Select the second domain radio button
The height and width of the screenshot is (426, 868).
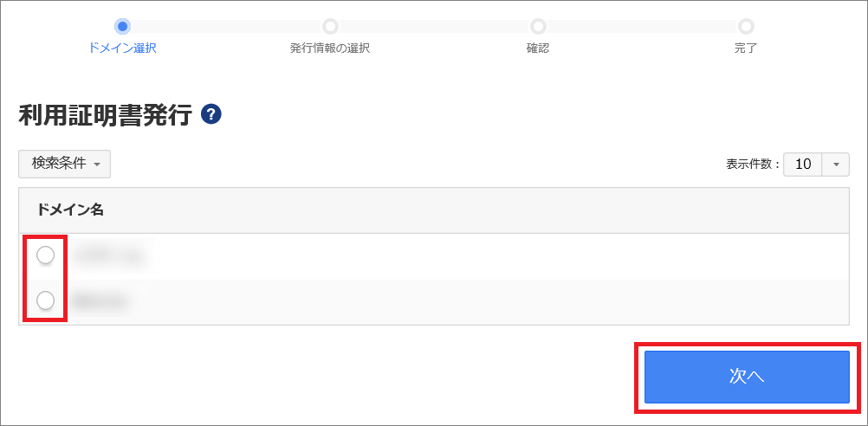click(x=45, y=300)
